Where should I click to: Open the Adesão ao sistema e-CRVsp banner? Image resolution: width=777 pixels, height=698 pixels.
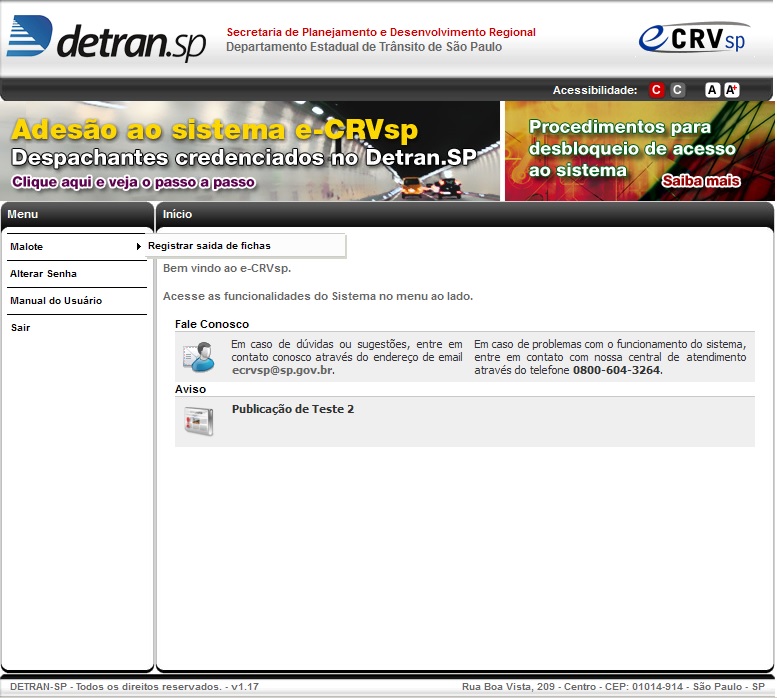point(250,151)
